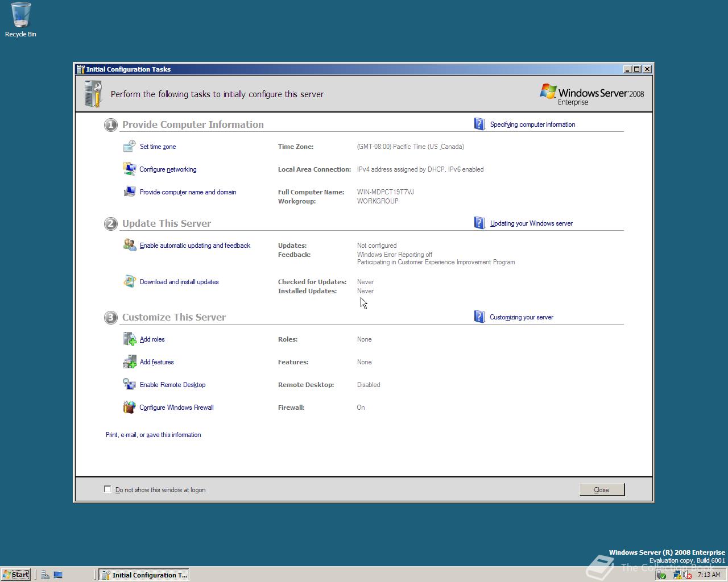Open Provide computer name and domain link

(188, 192)
